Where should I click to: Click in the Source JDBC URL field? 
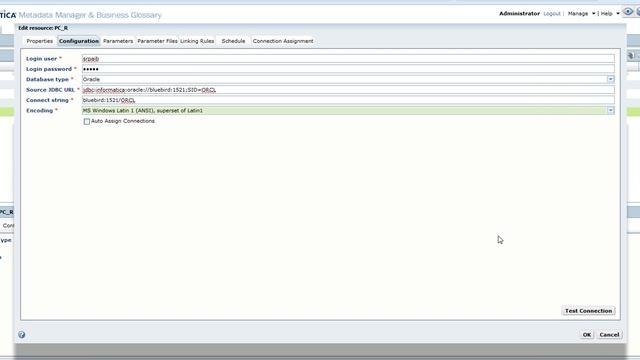pyautogui.click(x=348, y=90)
